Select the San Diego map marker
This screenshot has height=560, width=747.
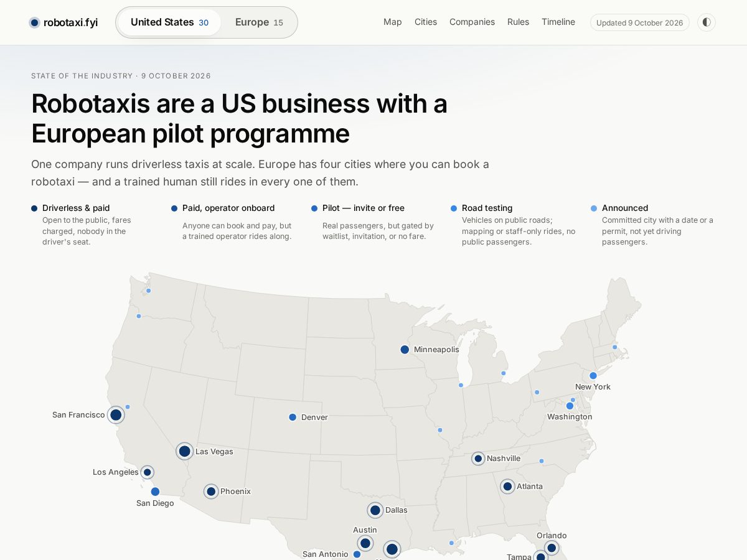[155, 492]
